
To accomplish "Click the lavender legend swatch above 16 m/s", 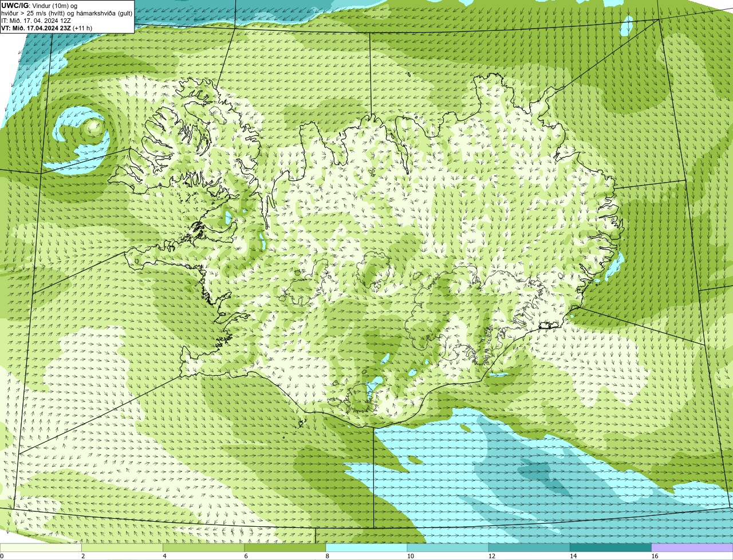I will (692, 547).
